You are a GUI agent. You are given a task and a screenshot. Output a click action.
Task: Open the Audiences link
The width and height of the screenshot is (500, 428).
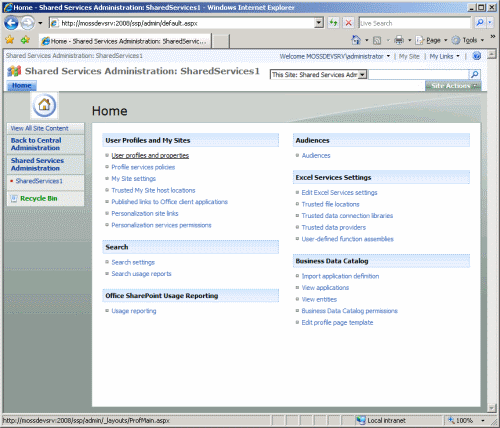click(316, 155)
